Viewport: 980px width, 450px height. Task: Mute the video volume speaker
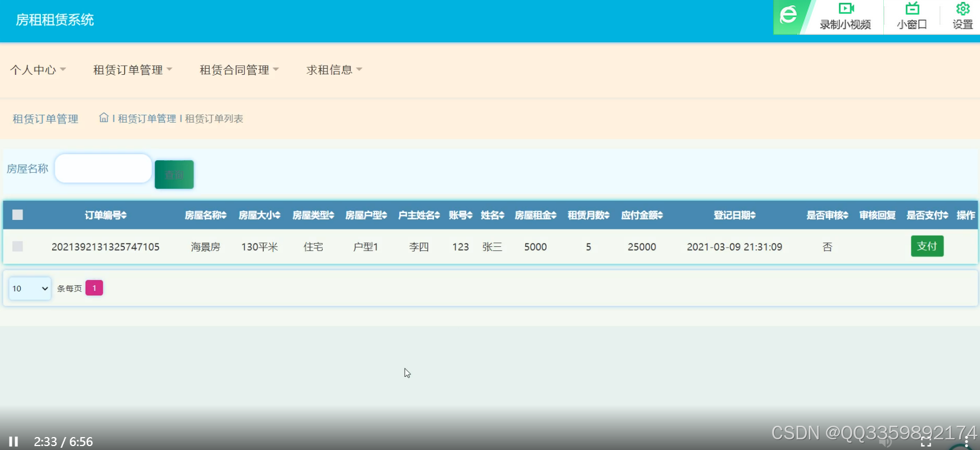coord(886,443)
